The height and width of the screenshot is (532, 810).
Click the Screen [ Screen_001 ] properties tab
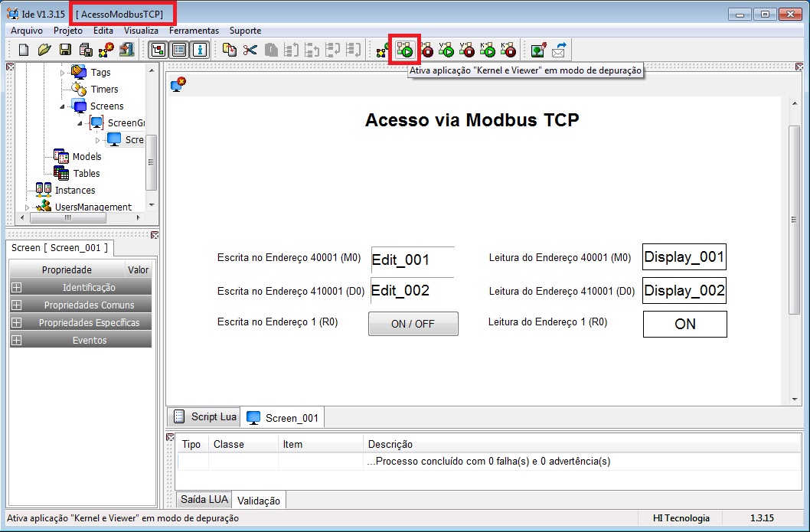(60, 248)
